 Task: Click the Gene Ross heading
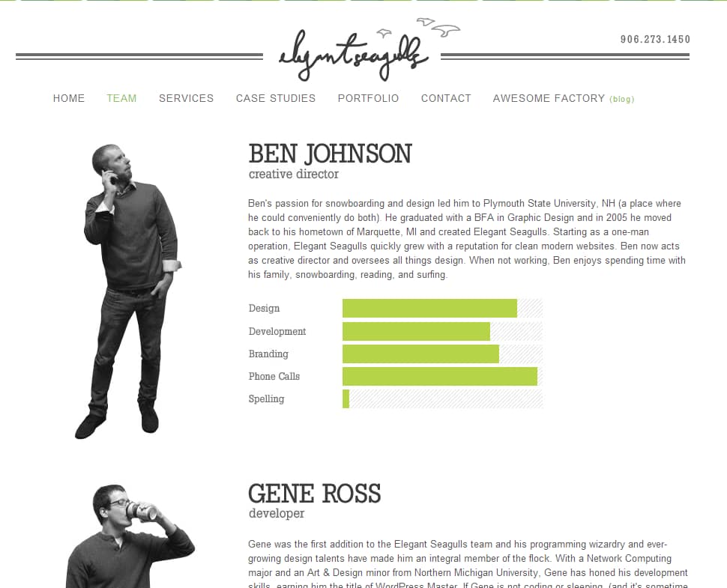[314, 494]
